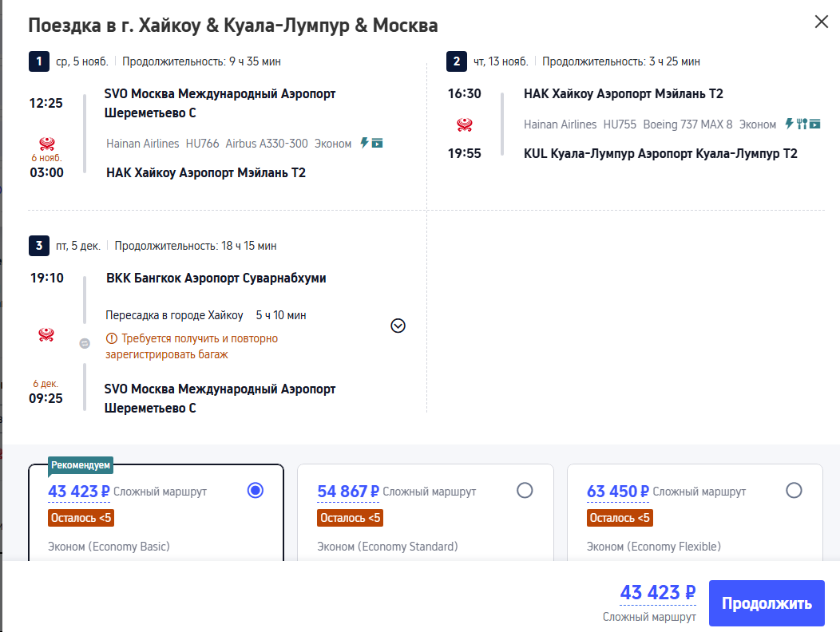Open price details for 63 450 ₽ fare
The height and width of the screenshot is (632, 840).
point(618,492)
